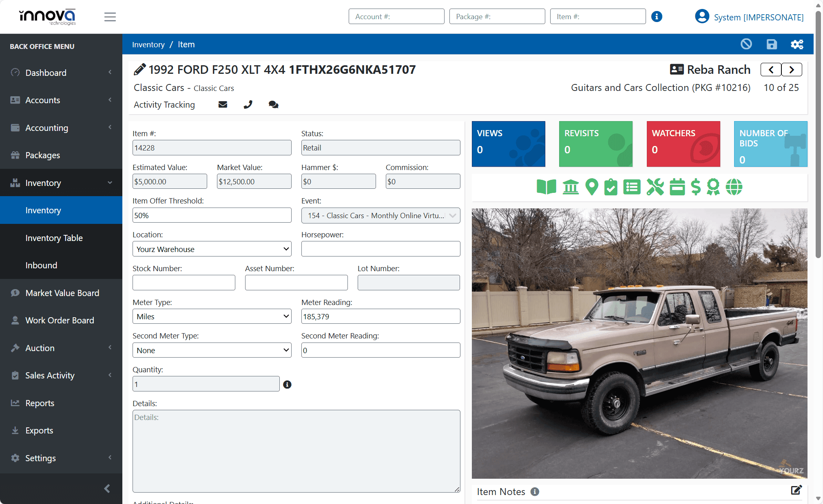
Task: Open Inbound in the sidebar
Action: coord(61,265)
